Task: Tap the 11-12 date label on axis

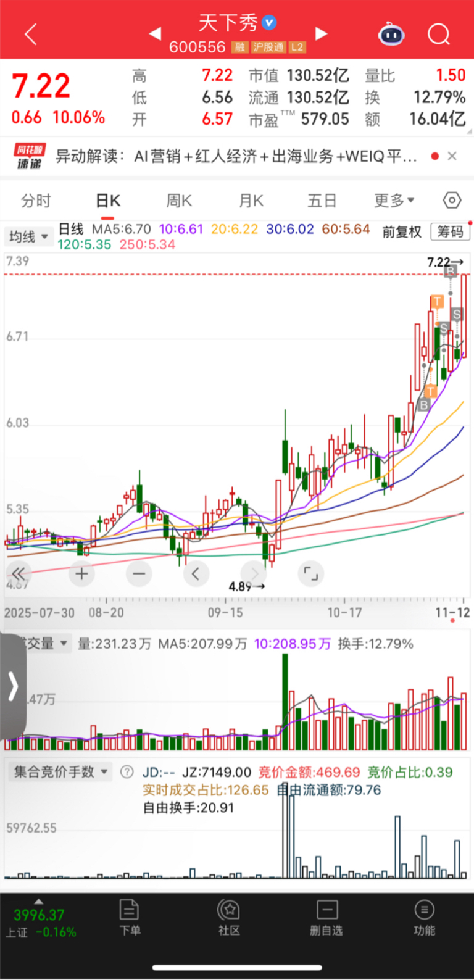Action: coord(452,613)
